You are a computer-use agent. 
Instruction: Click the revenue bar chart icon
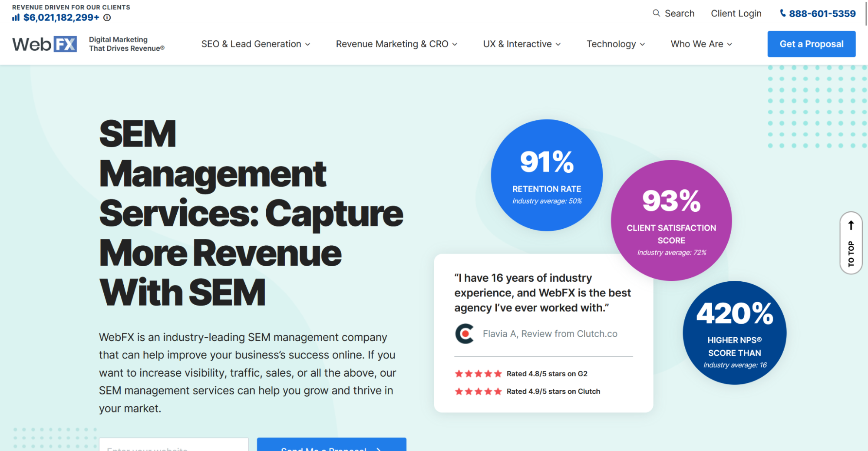tap(16, 17)
